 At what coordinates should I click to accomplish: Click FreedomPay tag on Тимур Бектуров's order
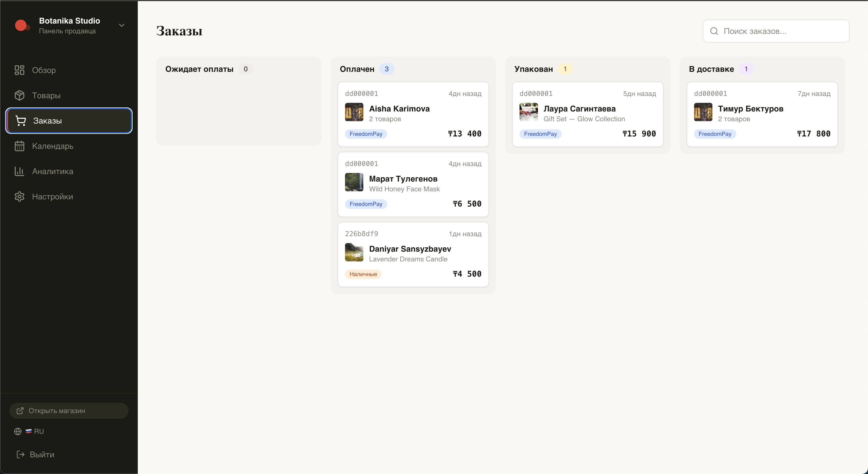(x=715, y=134)
